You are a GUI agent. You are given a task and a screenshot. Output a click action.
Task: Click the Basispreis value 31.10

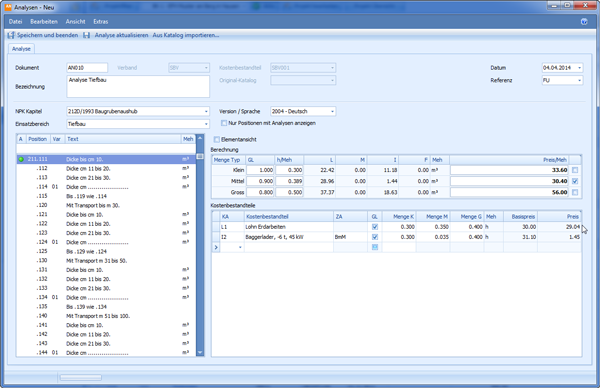(520, 237)
